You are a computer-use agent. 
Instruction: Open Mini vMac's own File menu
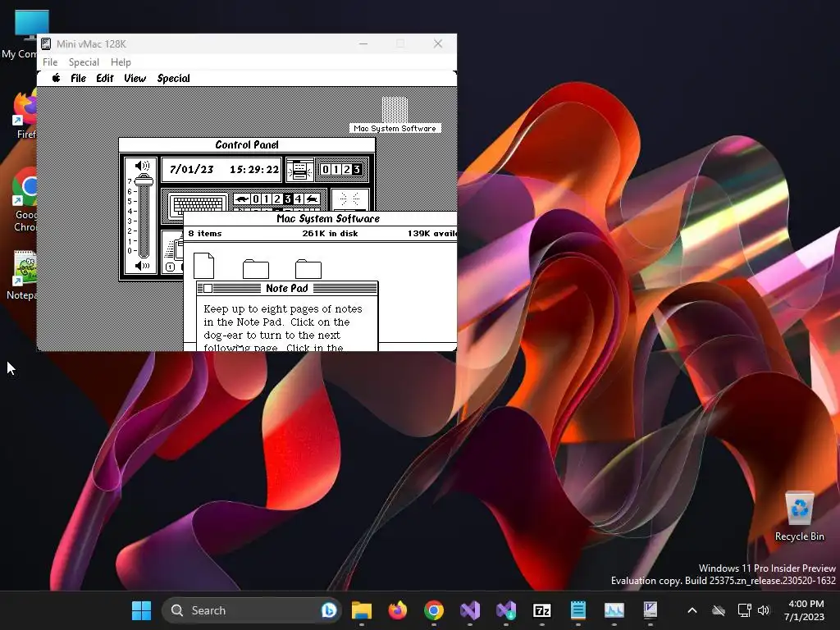[x=50, y=62]
